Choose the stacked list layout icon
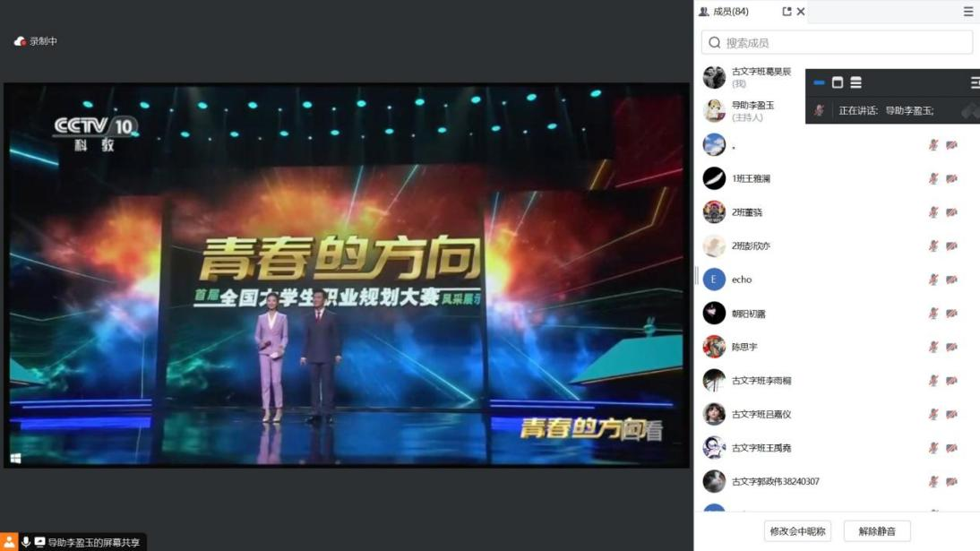 [855, 82]
